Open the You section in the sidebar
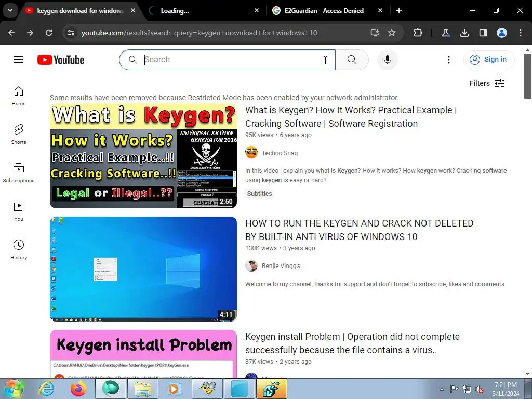This screenshot has height=399, width=532. tap(19, 211)
